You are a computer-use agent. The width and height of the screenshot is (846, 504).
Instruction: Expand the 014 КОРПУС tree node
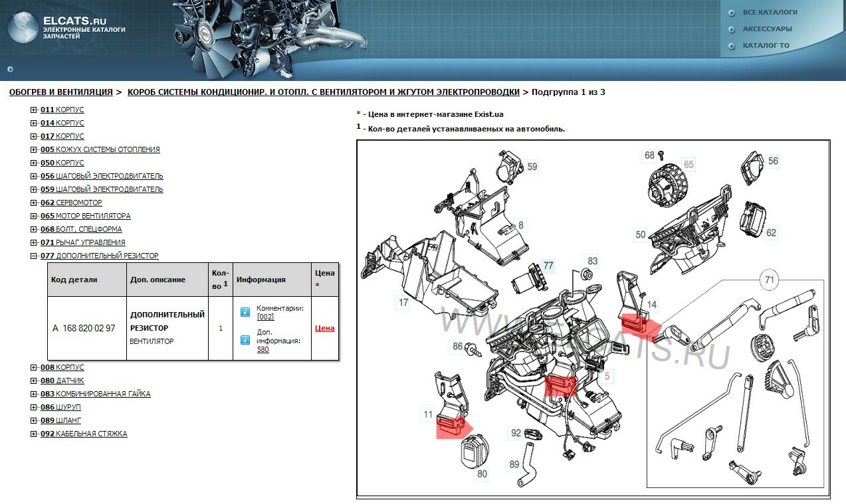click(x=34, y=123)
